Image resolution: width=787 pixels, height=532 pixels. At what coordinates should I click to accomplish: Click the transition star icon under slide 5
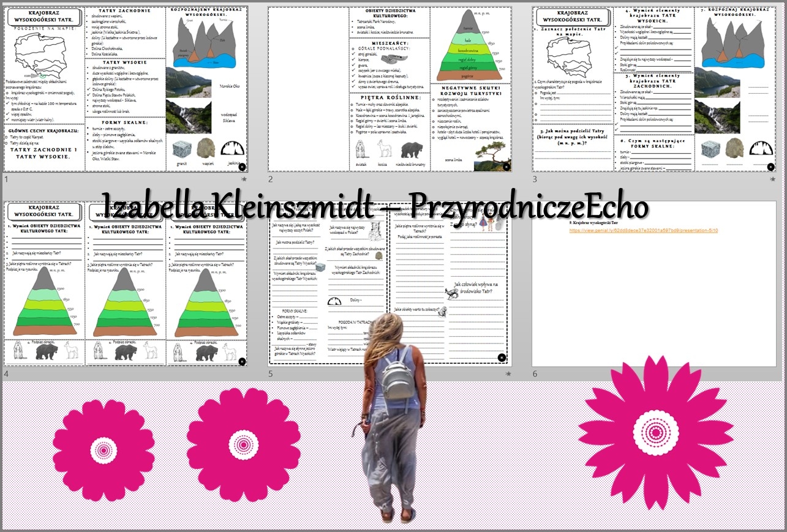tap(508, 373)
